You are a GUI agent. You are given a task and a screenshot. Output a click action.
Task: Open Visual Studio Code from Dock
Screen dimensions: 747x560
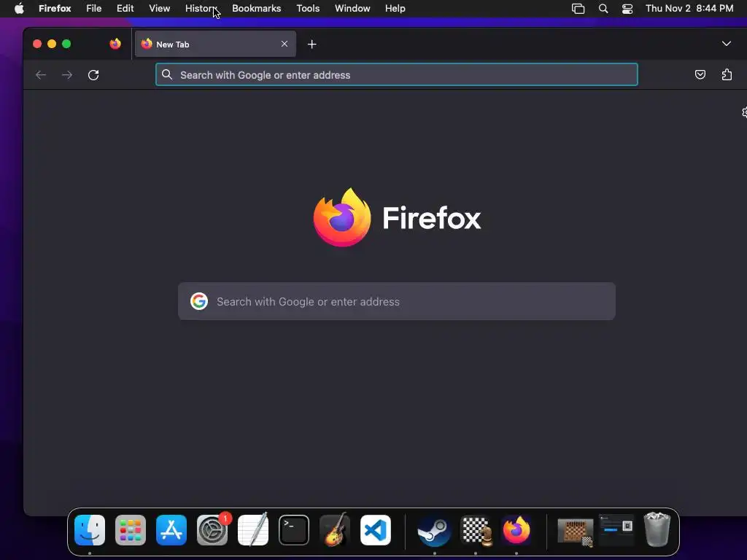[376, 530]
